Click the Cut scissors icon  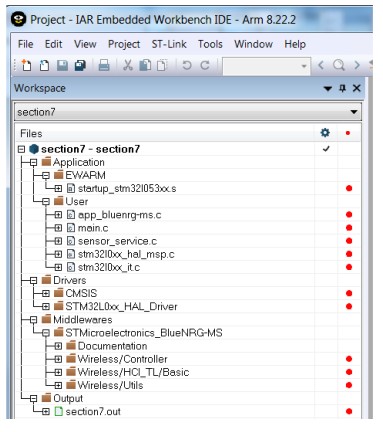(128, 65)
